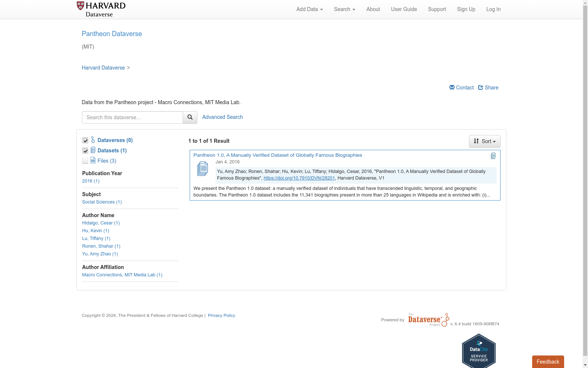Click the page vertical scrollbar
588x368 pixels.
(x=585, y=180)
